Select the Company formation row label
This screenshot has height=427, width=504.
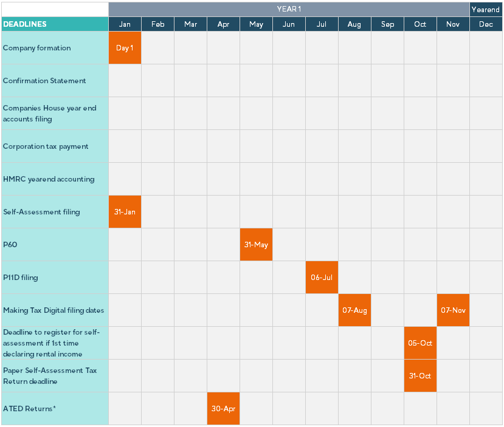(37, 48)
